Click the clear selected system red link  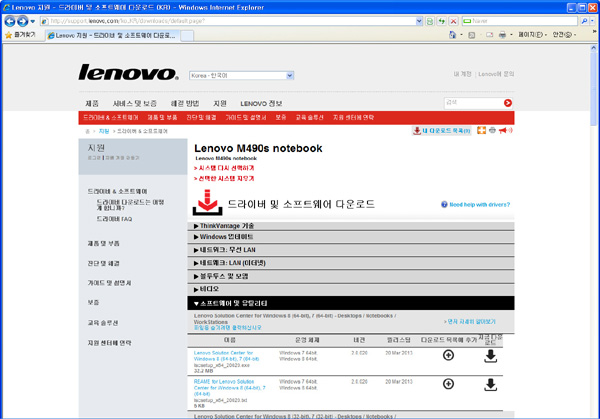pyautogui.click(x=224, y=178)
